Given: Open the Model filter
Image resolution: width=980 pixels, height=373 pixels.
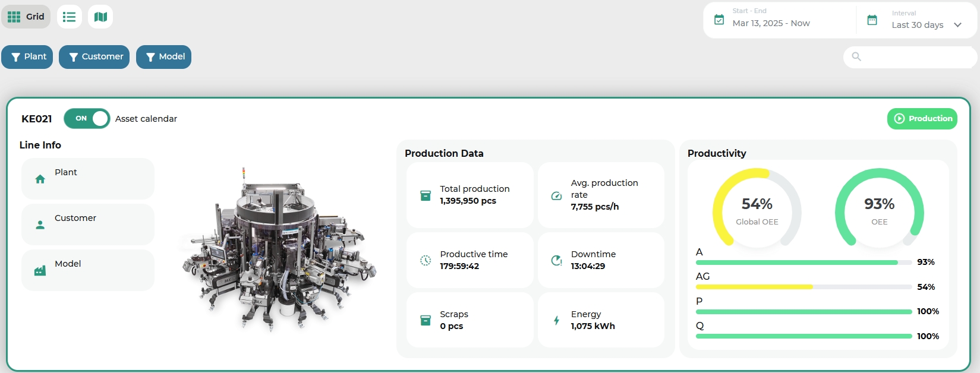Looking at the screenshot, I should point(163,57).
